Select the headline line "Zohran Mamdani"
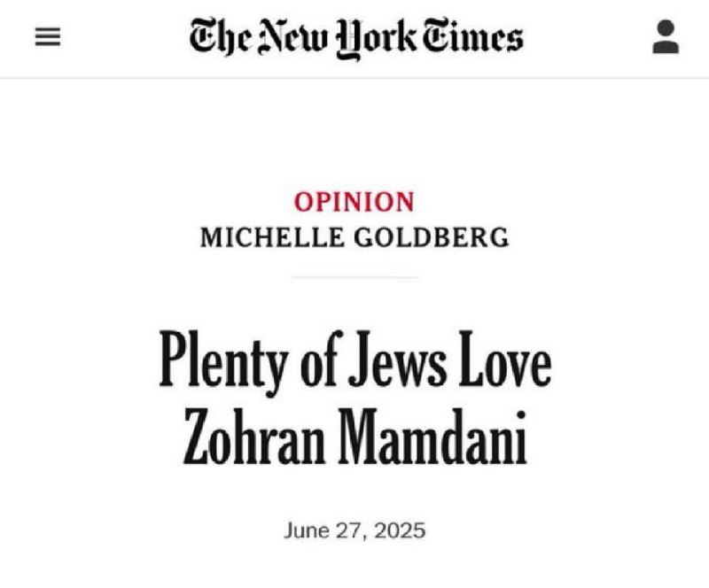 pos(355,437)
